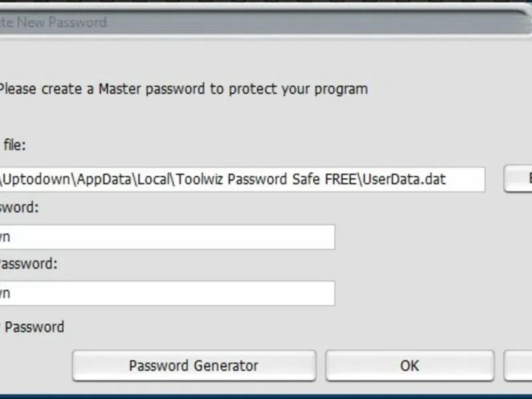Click into the first password input field
The width and height of the screenshot is (532, 399).
coord(166,237)
